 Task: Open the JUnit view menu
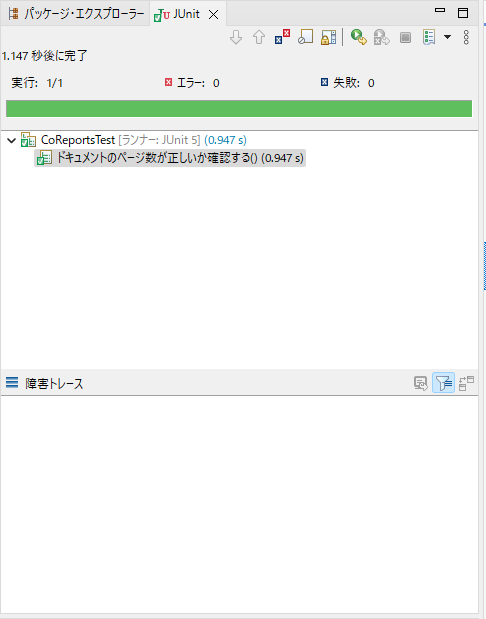click(x=466, y=37)
